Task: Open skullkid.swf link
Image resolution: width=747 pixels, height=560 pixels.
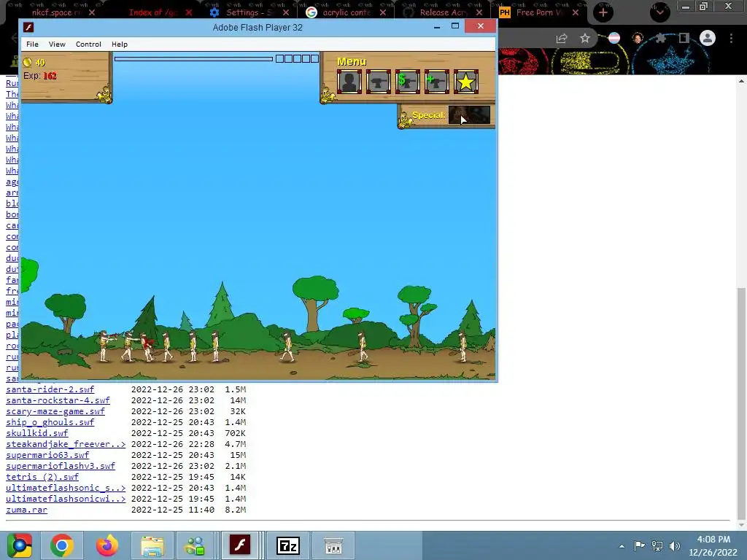Action: click(36, 433)
